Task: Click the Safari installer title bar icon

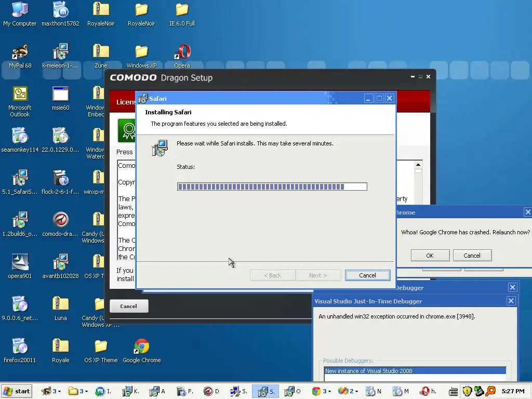Action: pos(143,98)
